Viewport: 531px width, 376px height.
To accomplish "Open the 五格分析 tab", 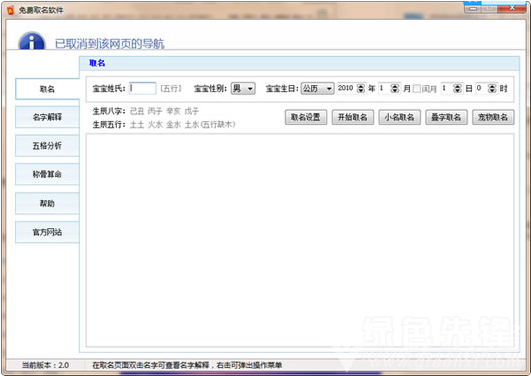I will (x=47, y=146).
